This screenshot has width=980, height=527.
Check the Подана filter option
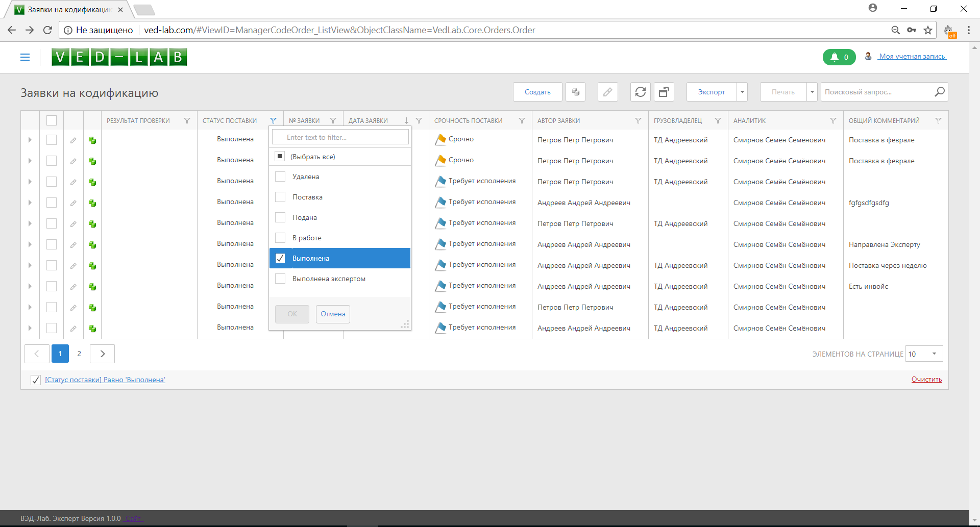coord(280,217)
